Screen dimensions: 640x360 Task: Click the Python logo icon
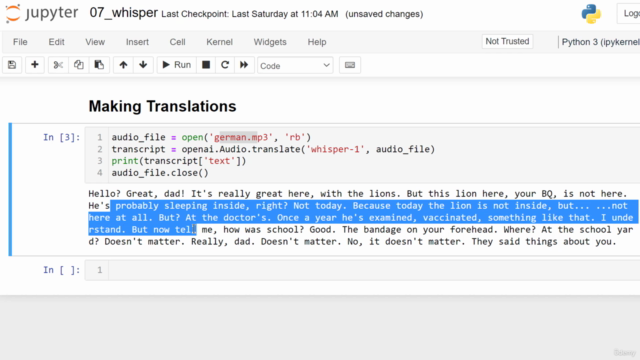(x=591, y=14)
